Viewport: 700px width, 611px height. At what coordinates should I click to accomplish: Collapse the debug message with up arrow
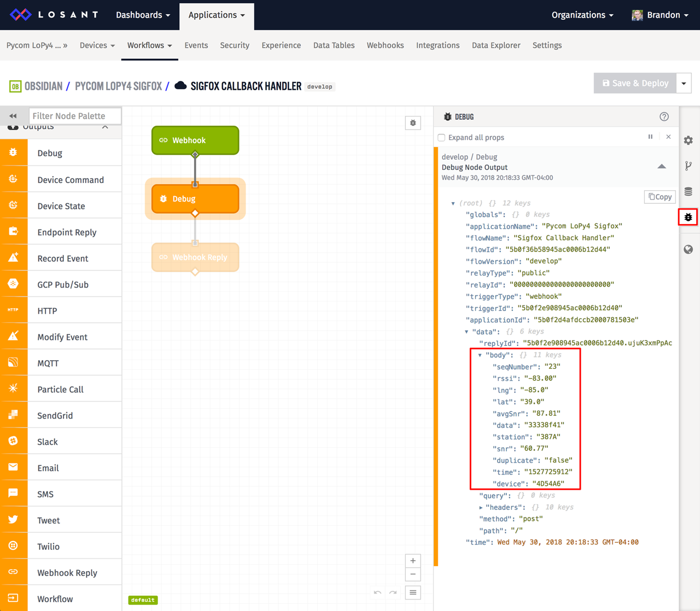(662, 166)
